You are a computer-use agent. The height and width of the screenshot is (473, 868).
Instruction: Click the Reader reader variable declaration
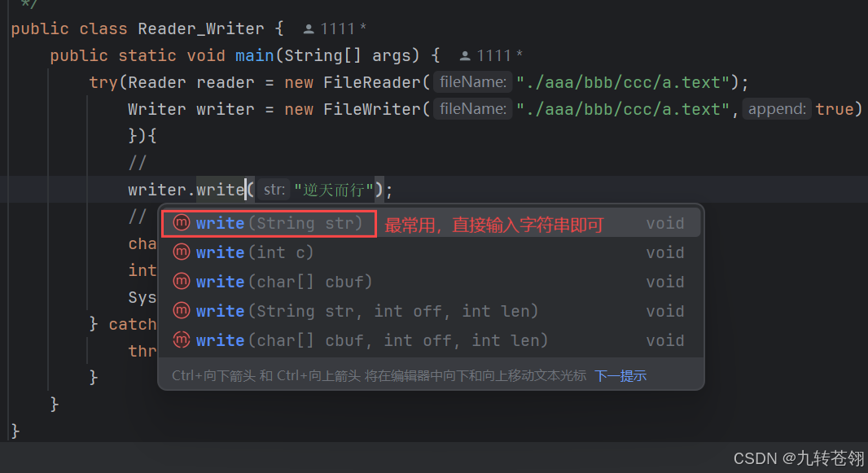click(191, 82)
